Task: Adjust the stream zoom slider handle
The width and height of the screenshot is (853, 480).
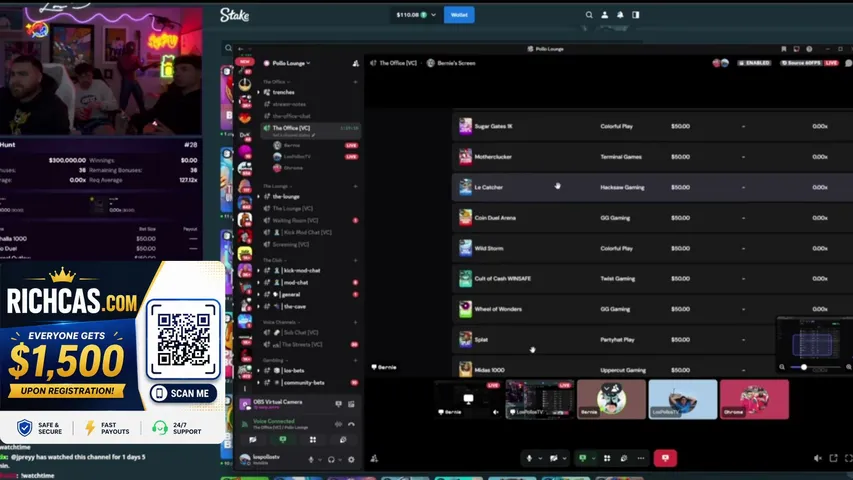Action: coord(803,367)
